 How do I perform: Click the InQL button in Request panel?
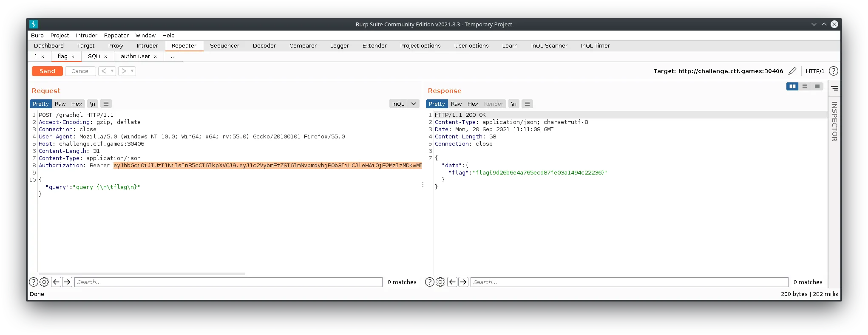pyautogui.click(x=398, y=104)
